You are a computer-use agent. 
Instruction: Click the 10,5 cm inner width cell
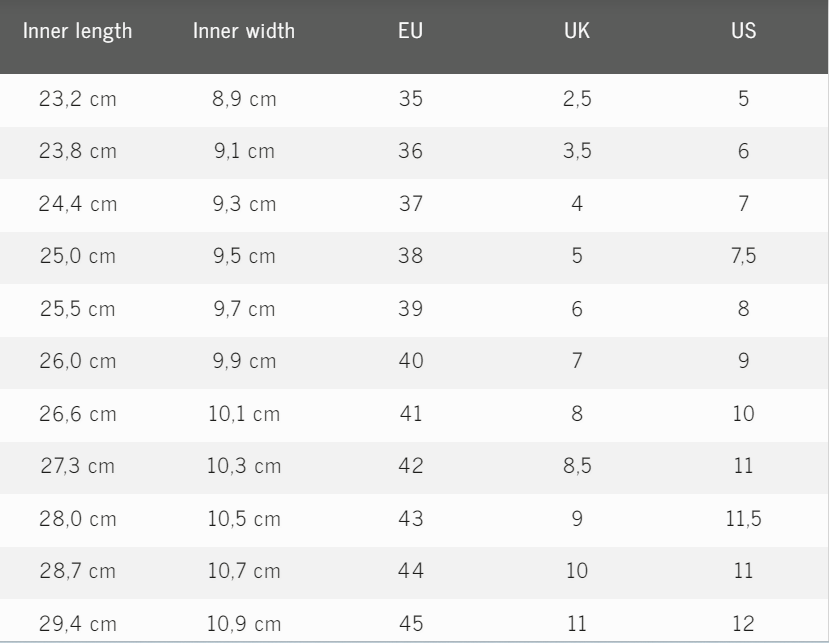244,519
